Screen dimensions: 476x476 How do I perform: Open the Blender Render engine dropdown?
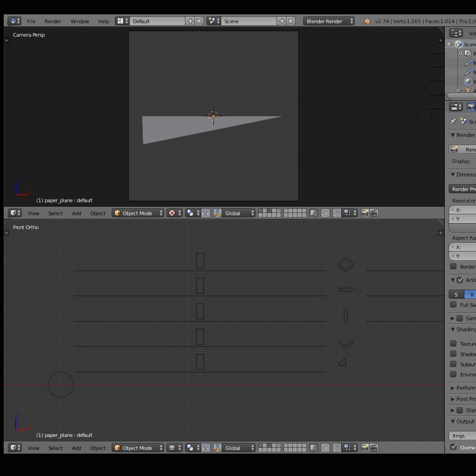[x=328, y=20]
